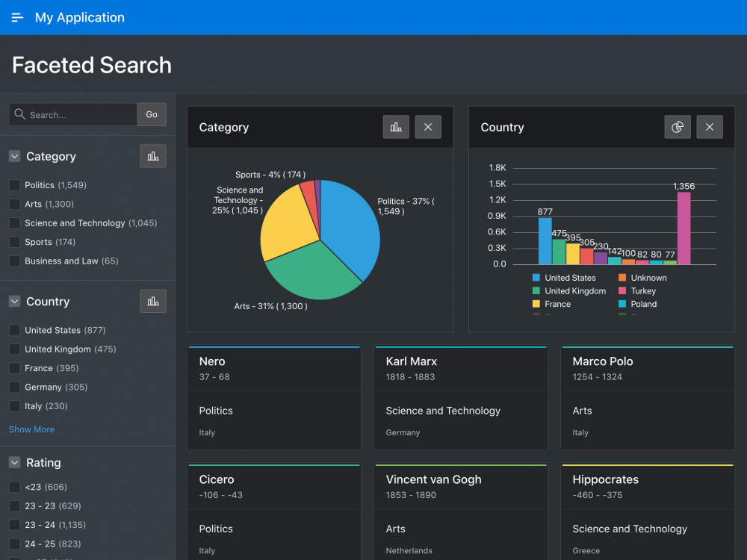This screenshot has height=560, width=747.
Task: Close the Country chart panel
Action: coord(710,127)
